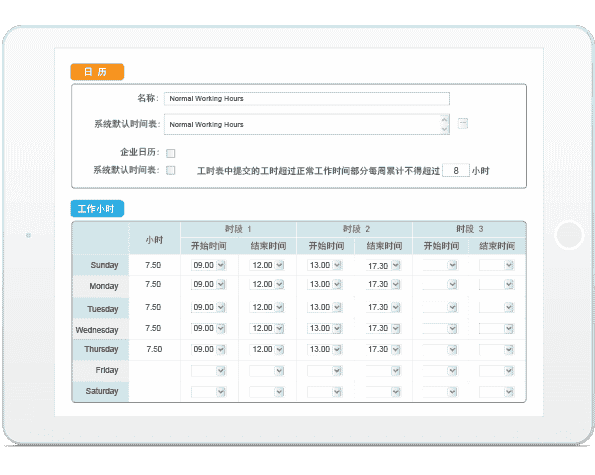Image resolution: width=595 pixels, height=475 pixels.
Task: Select the 日历 tab header
Action: (97, 72)
